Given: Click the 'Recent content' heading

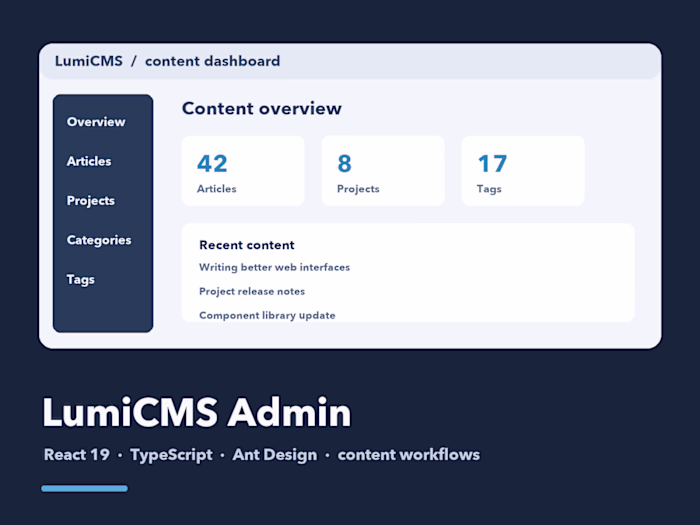Looking at the screenshot, I should pyautogui.click(x=247, y=245).
